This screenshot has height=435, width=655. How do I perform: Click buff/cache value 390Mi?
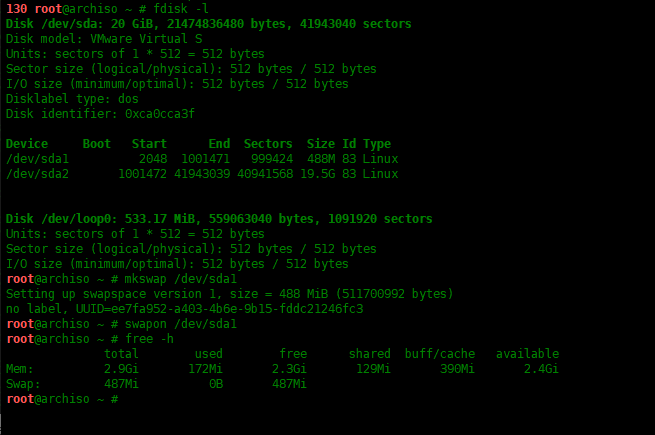[x=457, y=369]
